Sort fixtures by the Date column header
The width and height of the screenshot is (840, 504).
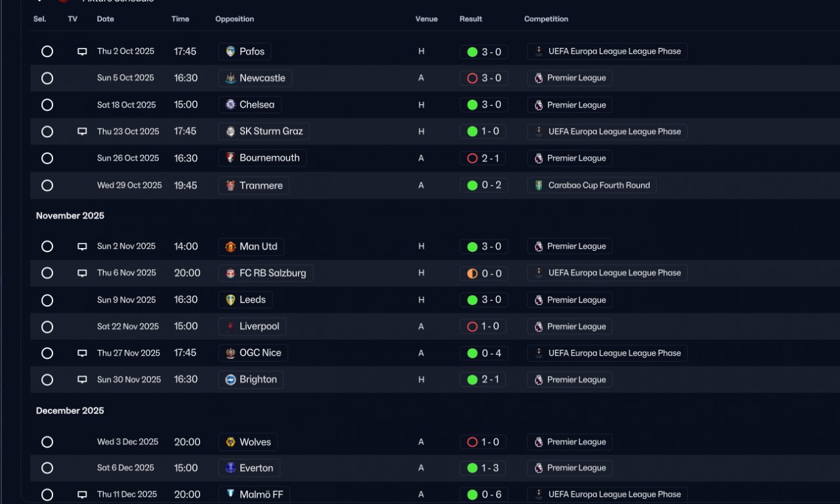pyautogui.click(x=106, y=19)
